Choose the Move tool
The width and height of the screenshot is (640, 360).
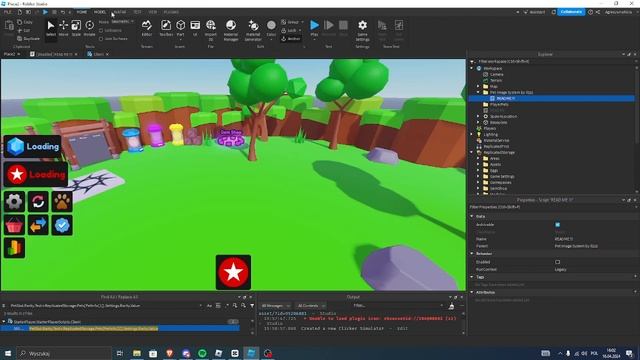pos(64,28)
